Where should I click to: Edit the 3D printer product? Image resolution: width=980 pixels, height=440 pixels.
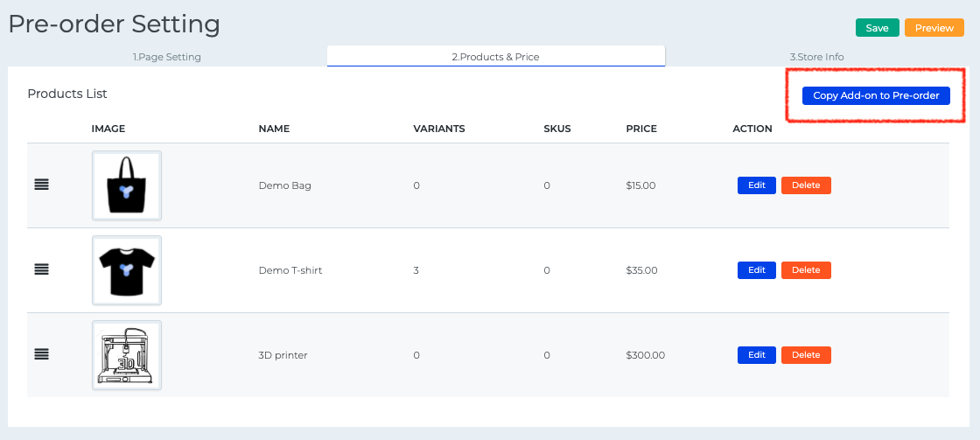tap(757, 355)
